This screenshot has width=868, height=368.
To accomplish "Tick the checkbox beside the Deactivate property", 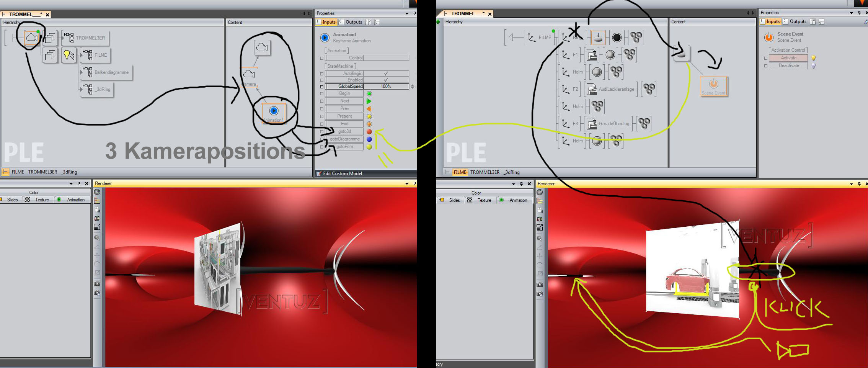I will (765, 66).
